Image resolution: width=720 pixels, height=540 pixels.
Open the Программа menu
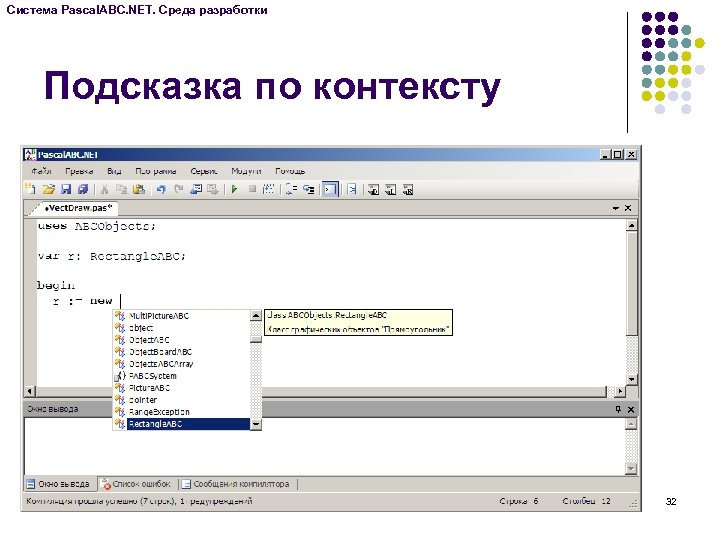click(156, 171)
